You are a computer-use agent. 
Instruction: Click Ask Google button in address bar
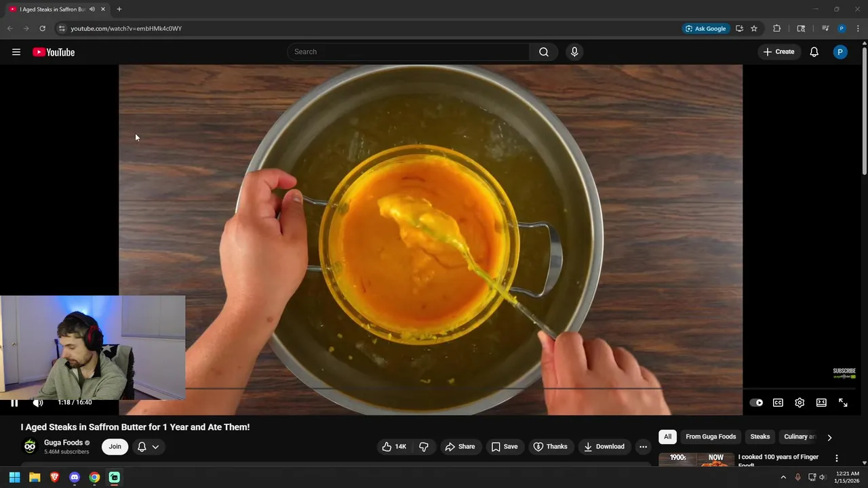click(705, 28)
